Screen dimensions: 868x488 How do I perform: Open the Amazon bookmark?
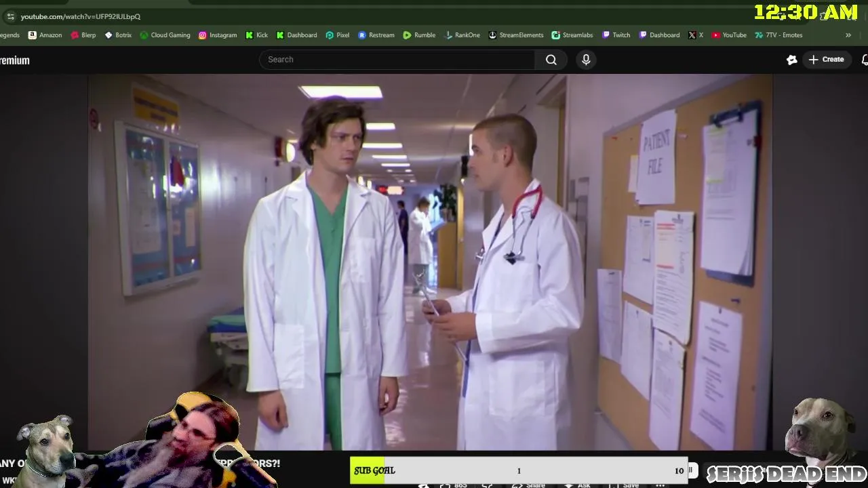coord(45,35)
